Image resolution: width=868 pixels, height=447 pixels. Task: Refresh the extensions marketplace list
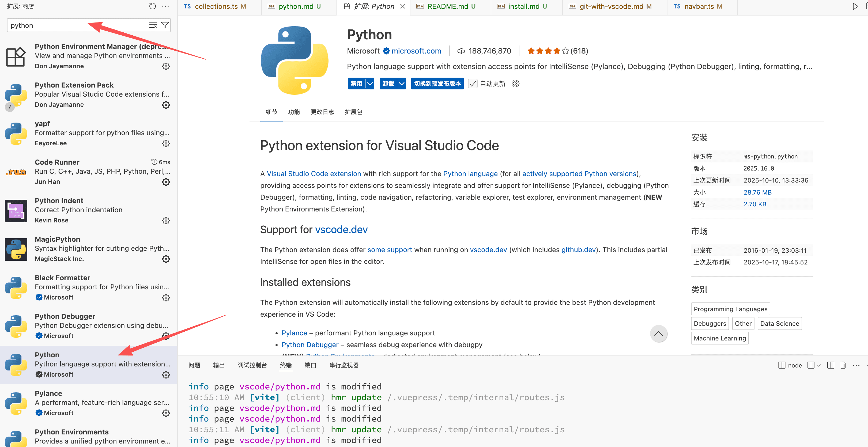(x=152, y=6)
